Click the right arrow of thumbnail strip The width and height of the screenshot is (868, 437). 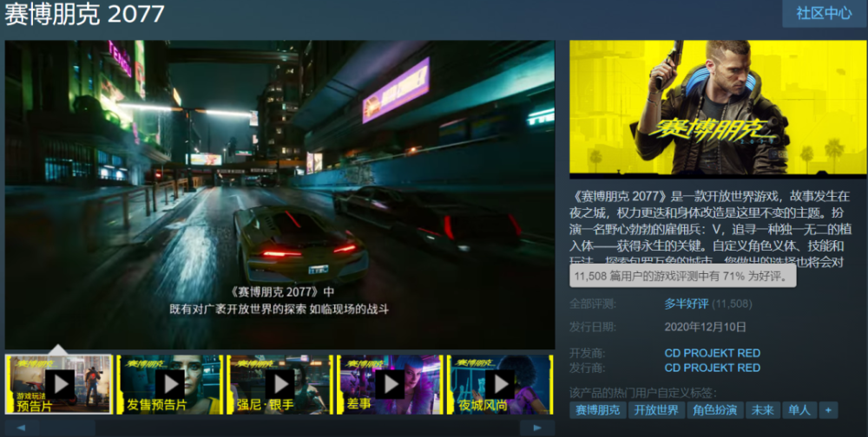tap(537, 427)
